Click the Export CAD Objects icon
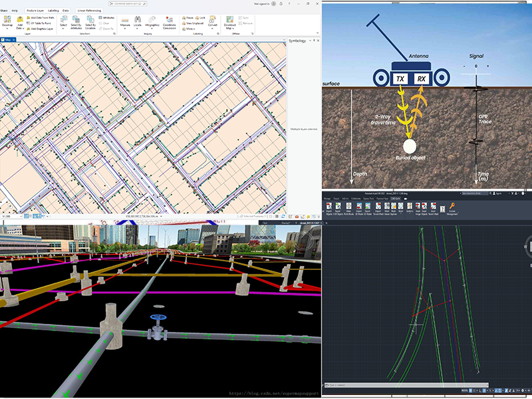Viewport: 532px width, 399px height. (x=337, y=207)
